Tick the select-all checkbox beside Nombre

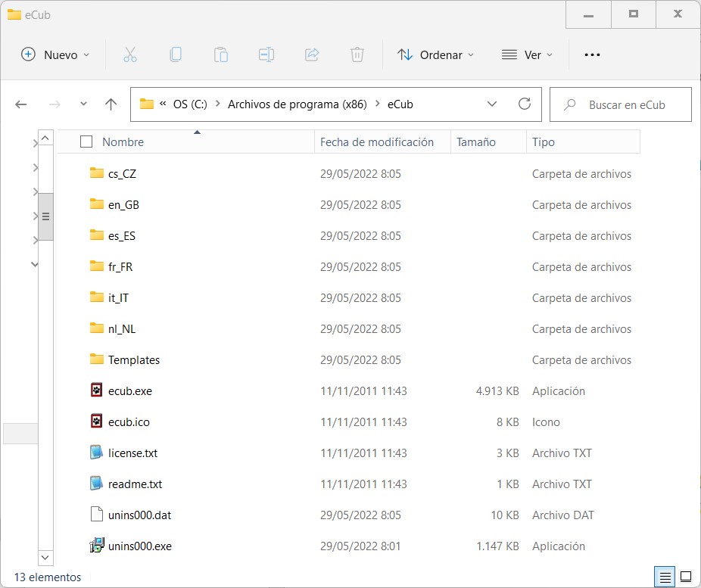86,142
